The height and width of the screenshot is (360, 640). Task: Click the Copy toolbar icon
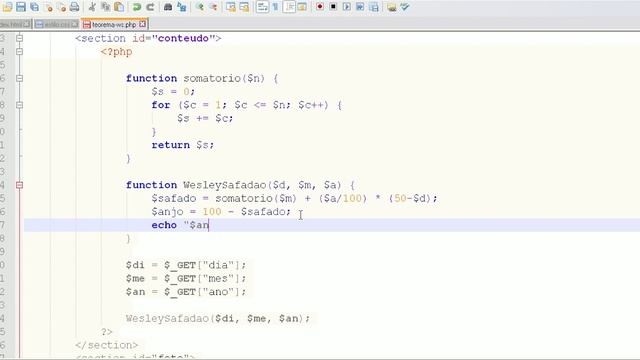pyautogui.click(x=106, y=7)
